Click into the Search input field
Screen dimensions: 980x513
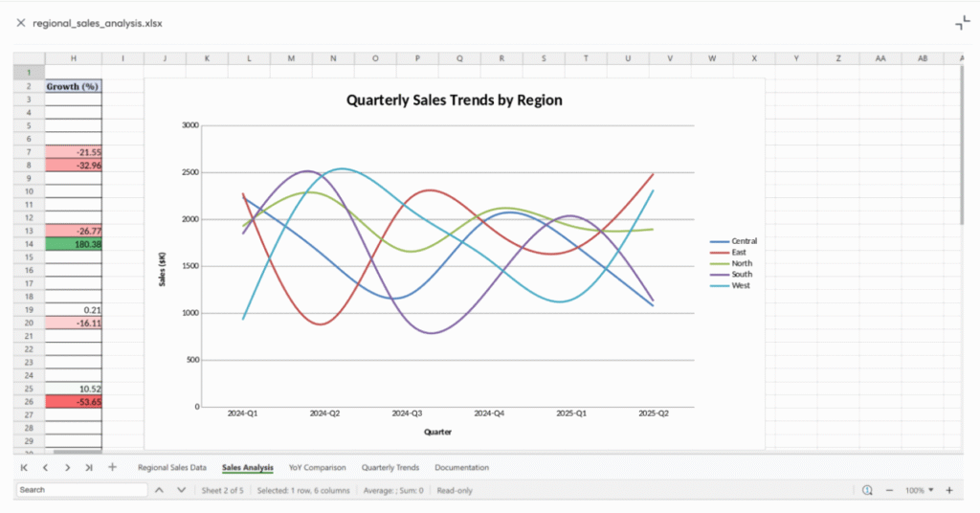pos(81,490)
